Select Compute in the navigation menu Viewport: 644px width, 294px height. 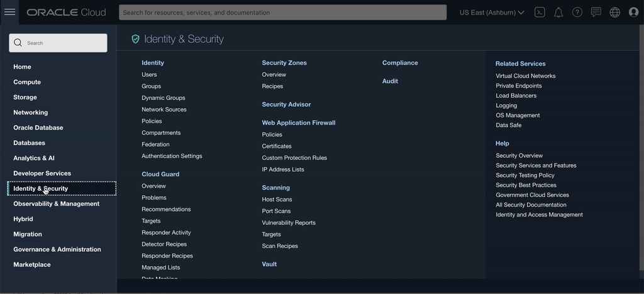[27, 82]
